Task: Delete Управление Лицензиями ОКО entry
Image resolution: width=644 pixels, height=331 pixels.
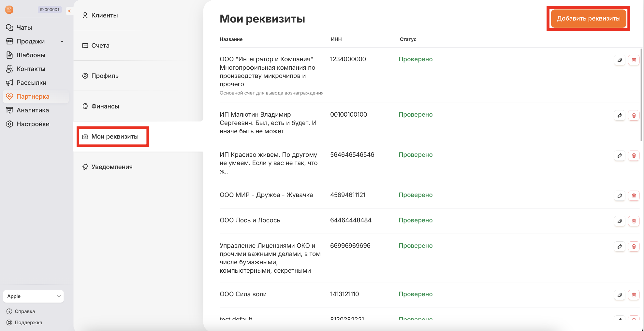Action: (x=634, y=247)
